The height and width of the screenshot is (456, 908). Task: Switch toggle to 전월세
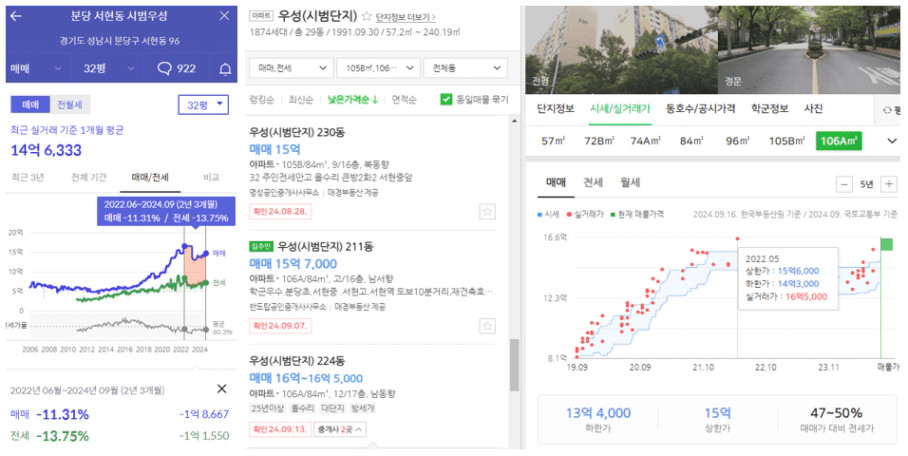pos(69,104)
